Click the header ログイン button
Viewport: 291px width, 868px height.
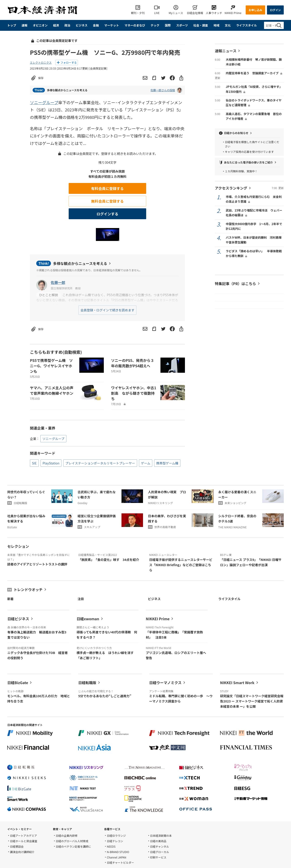point(275,10)
